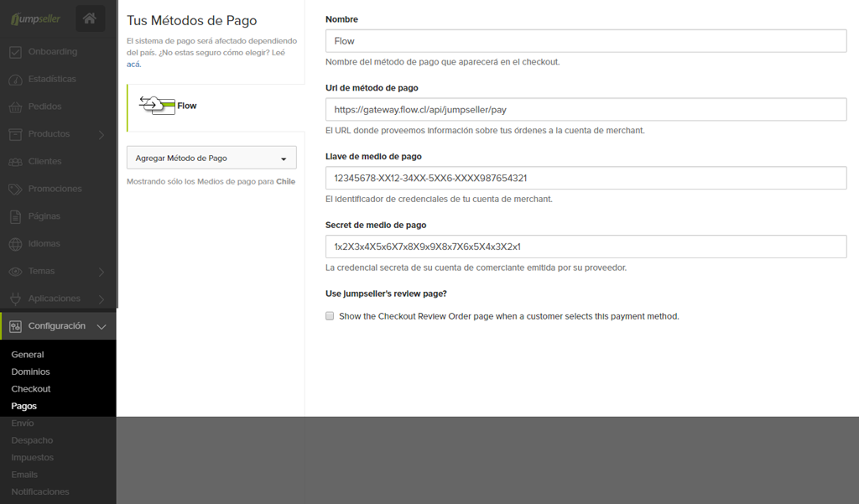Click the Páginas document icon

[15, 216]
